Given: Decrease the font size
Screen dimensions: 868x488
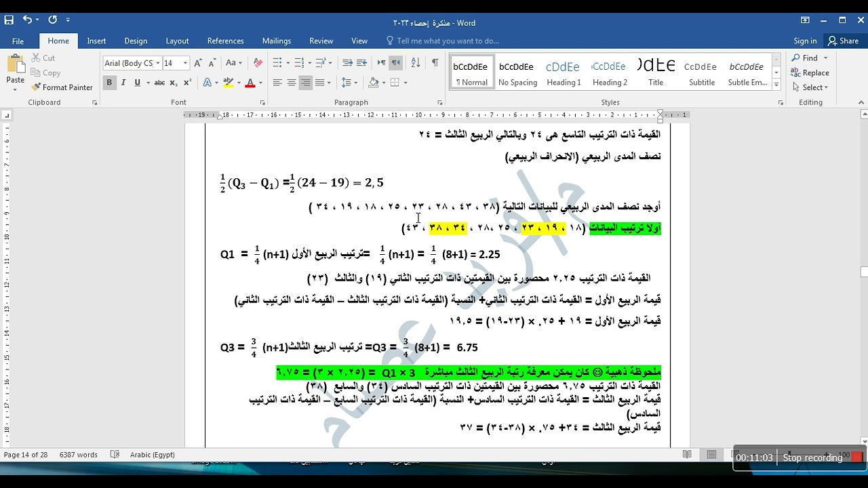Looking at the screenshot, I should (x=212, y=63).
